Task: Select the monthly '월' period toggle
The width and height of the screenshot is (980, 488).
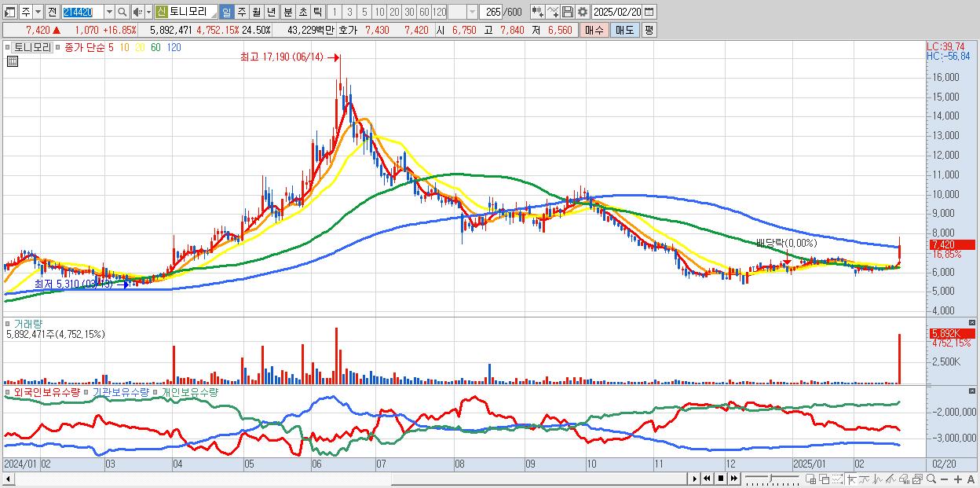Action: click(x=256, y=12)
